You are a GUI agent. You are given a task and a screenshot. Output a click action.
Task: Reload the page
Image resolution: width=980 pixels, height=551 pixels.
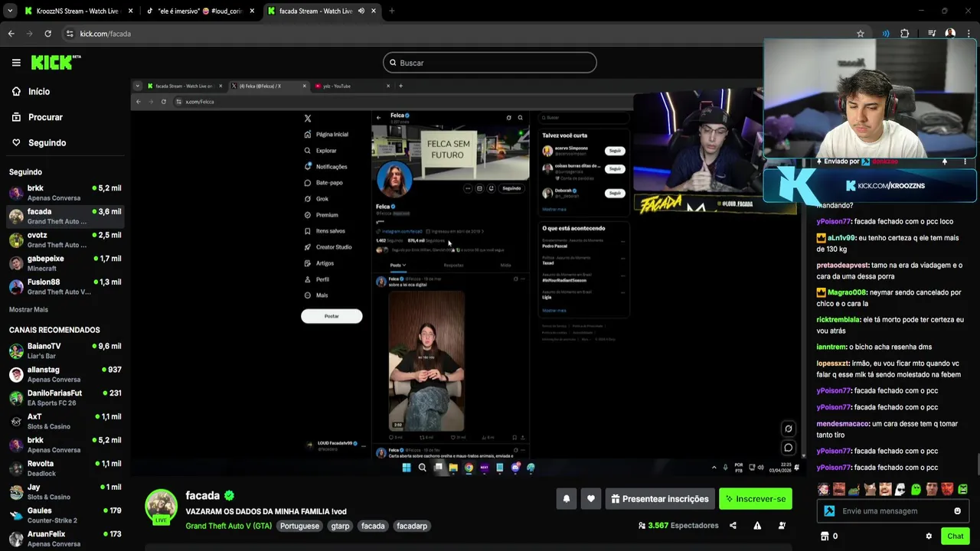point(47,34)
